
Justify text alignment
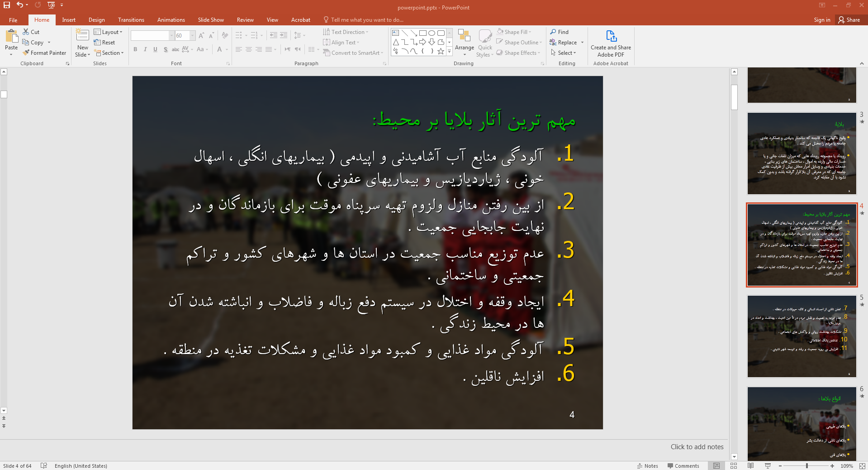click(x=269, y=49)
